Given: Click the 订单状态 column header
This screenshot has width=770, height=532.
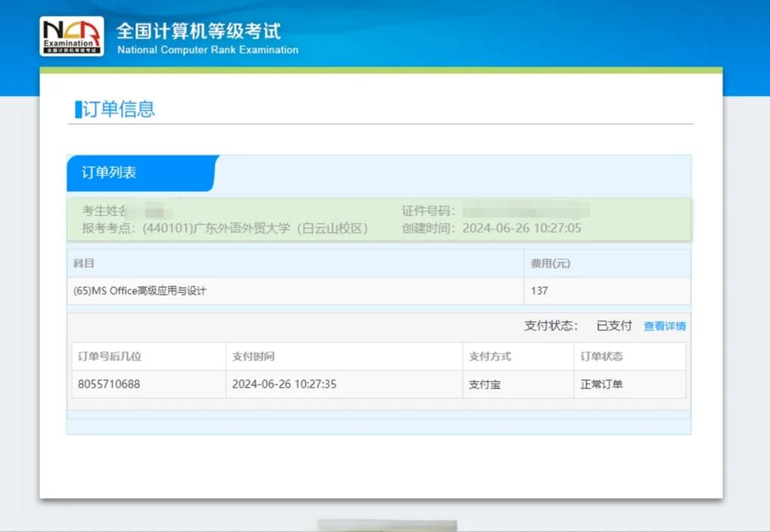Looking at the screenshot, I should pyautogui.click(x=601, y=357).
